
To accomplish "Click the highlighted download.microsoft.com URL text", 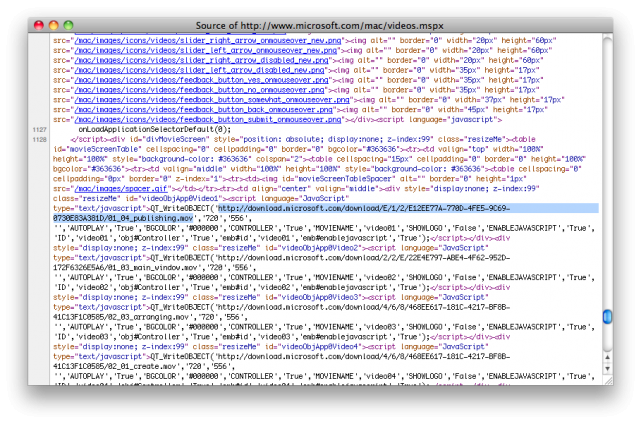I will pyautogui.click(x=364, y=209).
